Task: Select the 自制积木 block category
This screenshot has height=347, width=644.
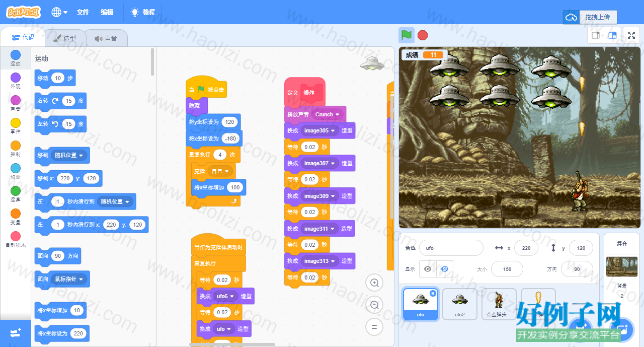Action: pyautogui.click(x=16, y=239)
